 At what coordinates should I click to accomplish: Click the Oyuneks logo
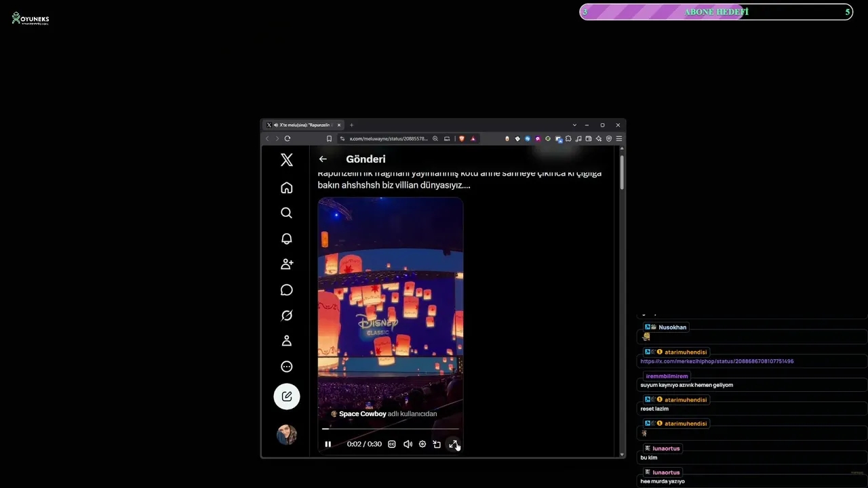31,18
